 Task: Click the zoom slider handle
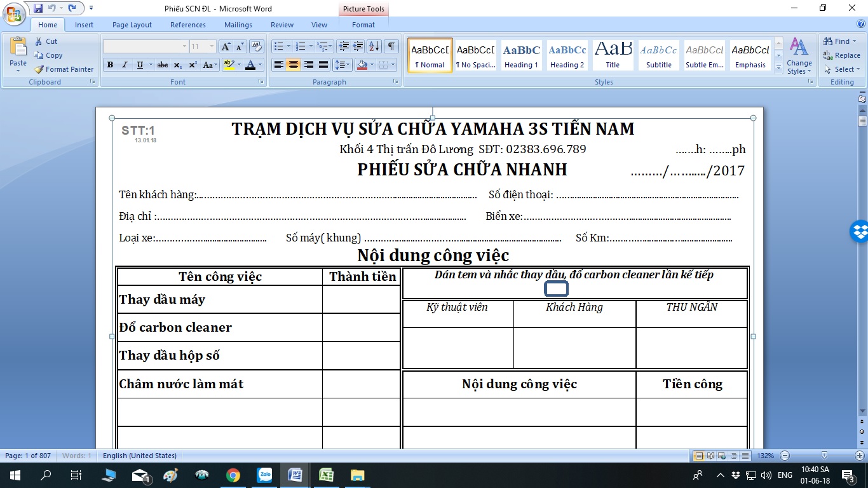pos(824,456)
